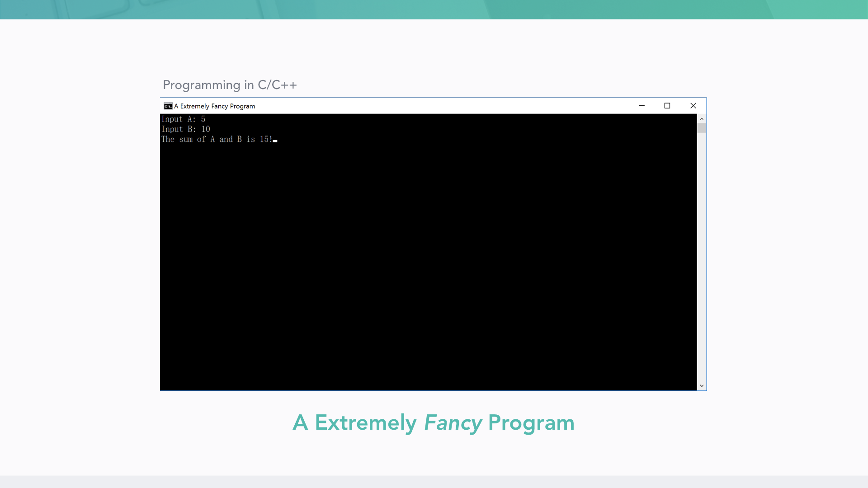
Task: Click the teal banner at the top
Action: coord(434,9)
